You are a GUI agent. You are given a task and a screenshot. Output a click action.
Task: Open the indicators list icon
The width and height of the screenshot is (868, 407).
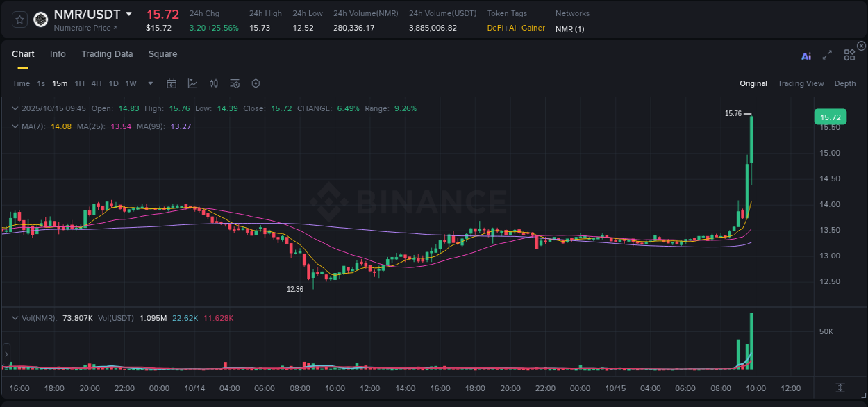point(234,83)
